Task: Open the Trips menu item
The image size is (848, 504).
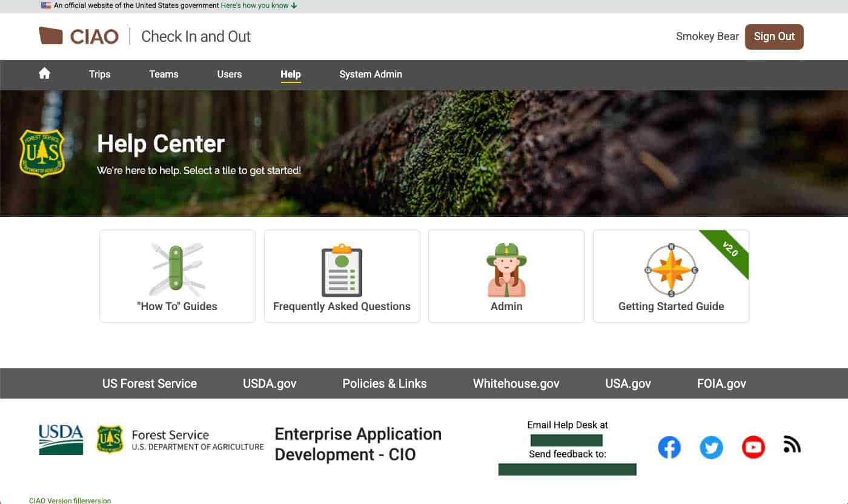Action: coord(99,74)
